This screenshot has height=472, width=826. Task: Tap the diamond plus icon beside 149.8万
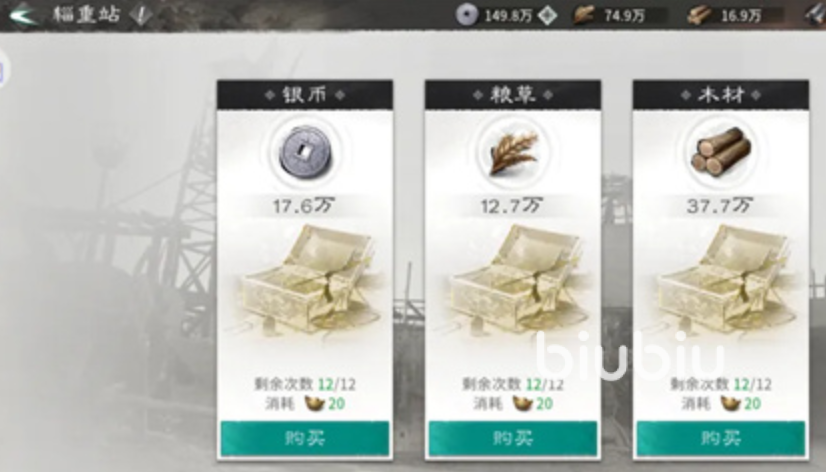[548, 15]
